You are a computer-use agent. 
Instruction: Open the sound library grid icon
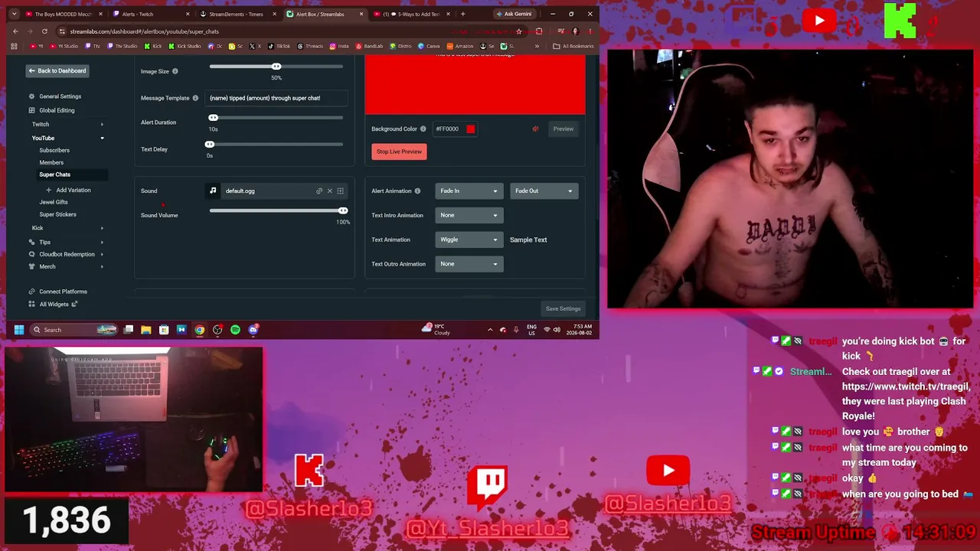341,191
